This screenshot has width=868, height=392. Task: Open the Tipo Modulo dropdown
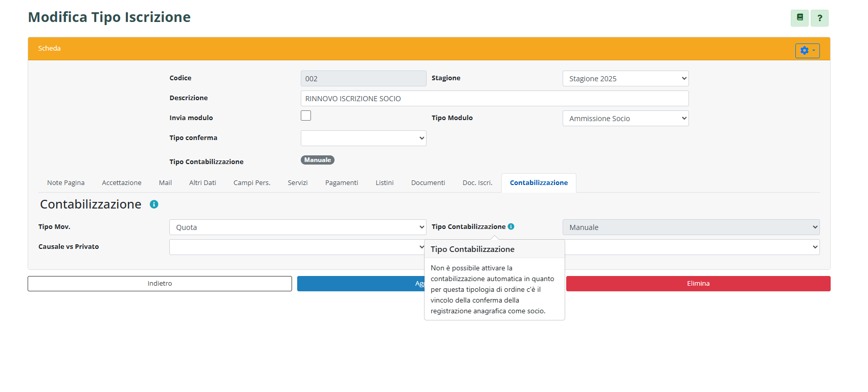625,119
